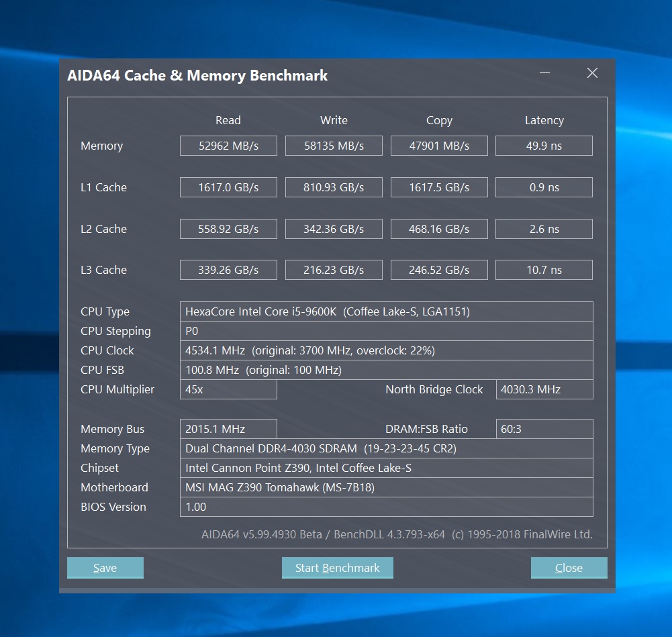The width and height of the screenshot is (672, 637).
Task: Click the CPU FSB field 100.8 MHz
Action: coord(387,370)
